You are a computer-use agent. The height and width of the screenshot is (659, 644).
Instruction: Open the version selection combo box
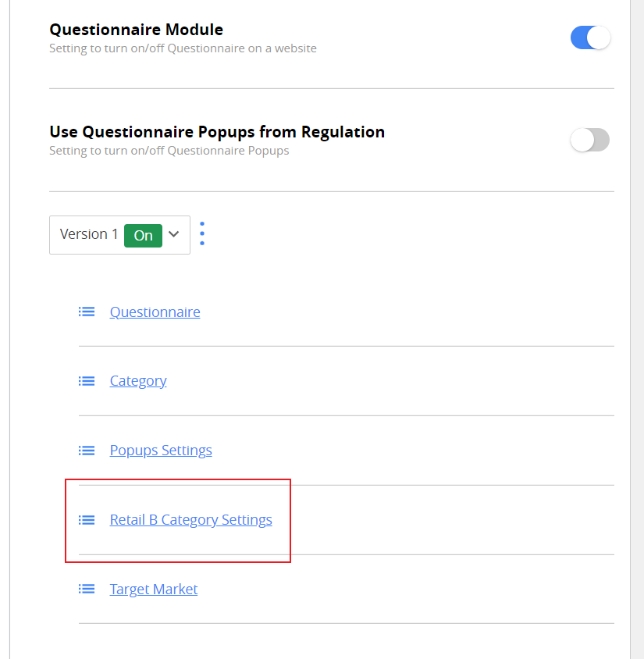[119, 234]
